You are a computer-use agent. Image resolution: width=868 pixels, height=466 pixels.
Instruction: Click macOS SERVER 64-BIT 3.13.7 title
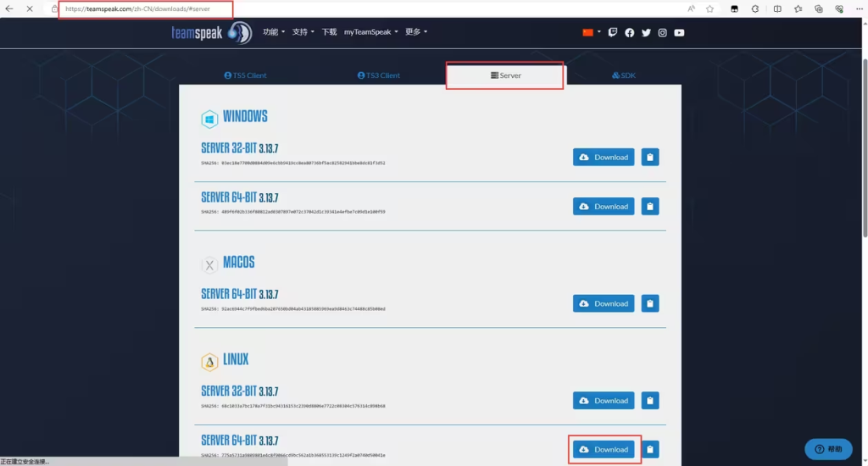click(x=240, y=294)
